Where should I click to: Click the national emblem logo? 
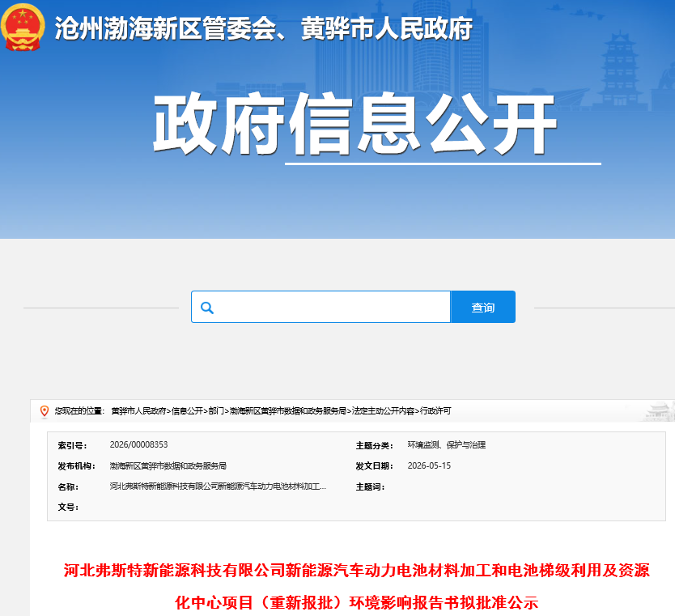coord(23,27)
